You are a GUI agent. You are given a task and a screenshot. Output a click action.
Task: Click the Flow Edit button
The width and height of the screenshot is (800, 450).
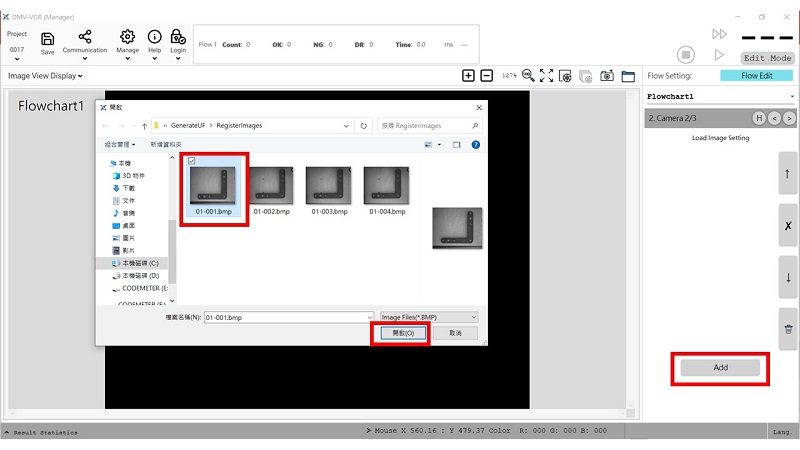(757, 76)
